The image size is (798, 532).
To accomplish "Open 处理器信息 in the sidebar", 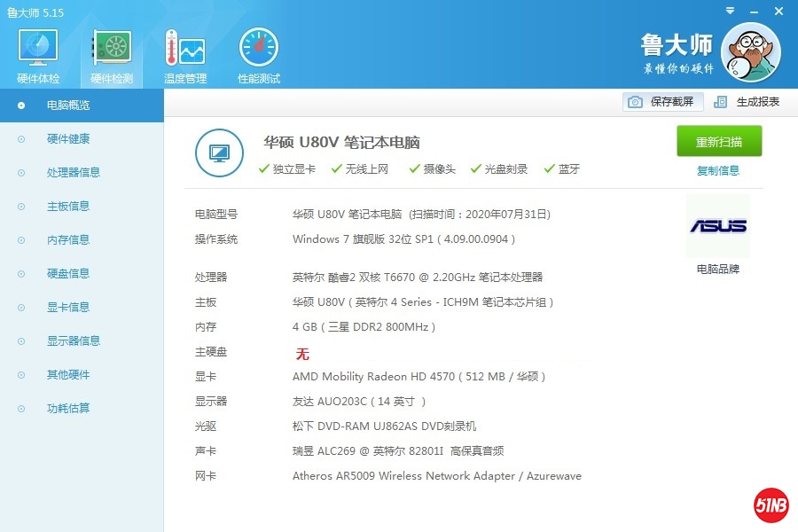I will (x=74, y=173).
